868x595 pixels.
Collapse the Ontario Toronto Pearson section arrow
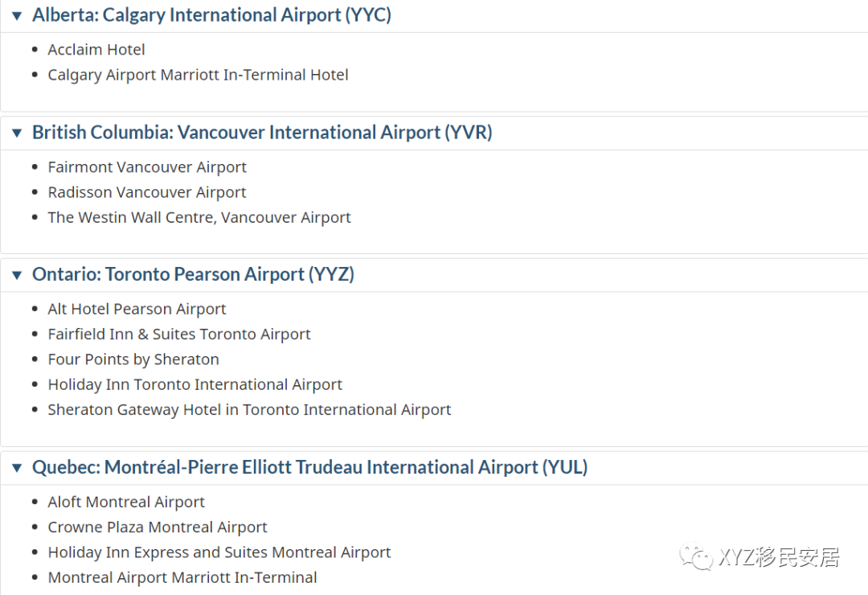[17, 276]
